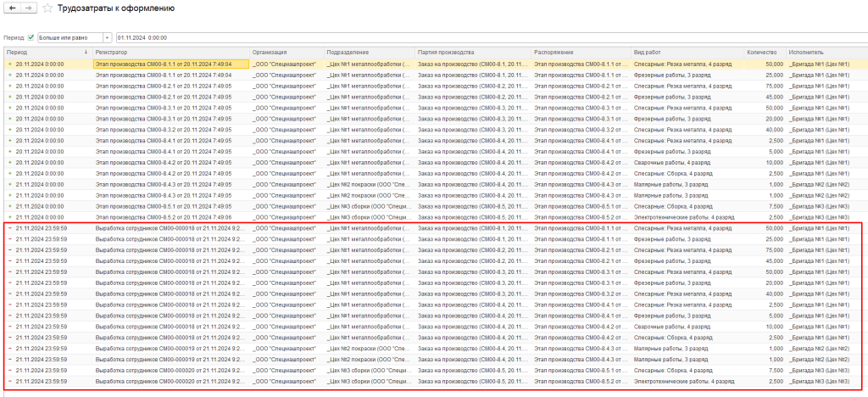Select period 21.11.2024 0:00:00 in registrar СМ00-8.5.1 row
The width and height of the screenshot is (868, 397).
click(47, 206)
